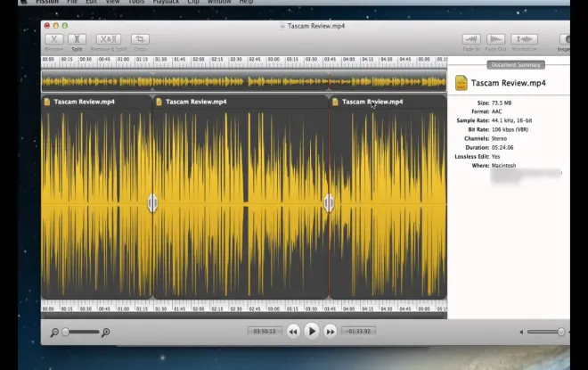Open the Playback menu
This screenshot has width=588, height=370.
pos(166,2)
